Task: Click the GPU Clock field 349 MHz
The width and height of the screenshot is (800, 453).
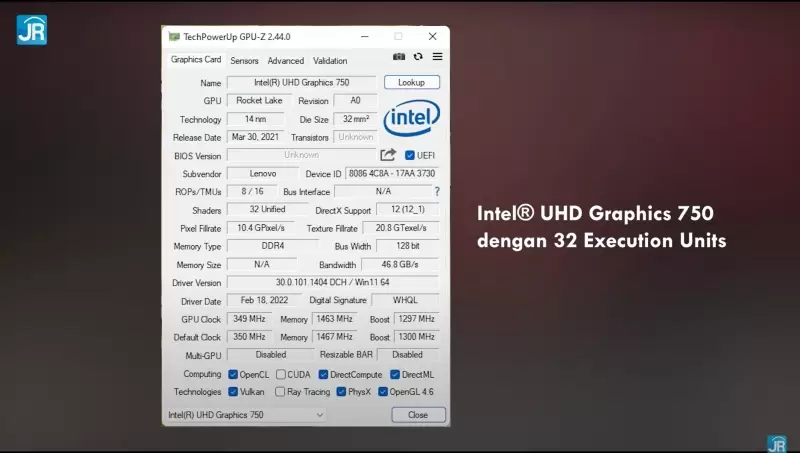Action: pos(249,319)
